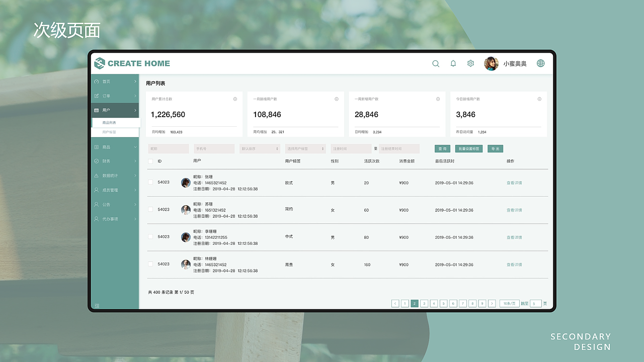
Task: Click the CREATE HOME logo icon
Action: pos(100,63)
